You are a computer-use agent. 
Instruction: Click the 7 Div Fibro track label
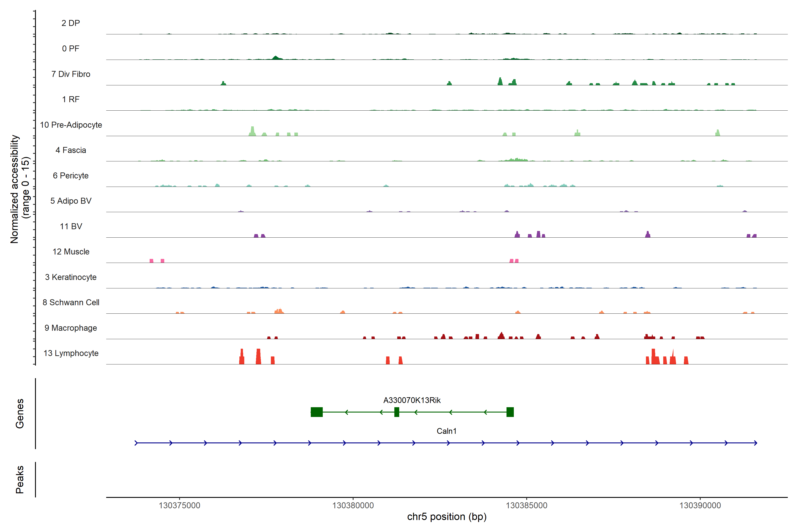pyautogui.click(x=70, y=74)
